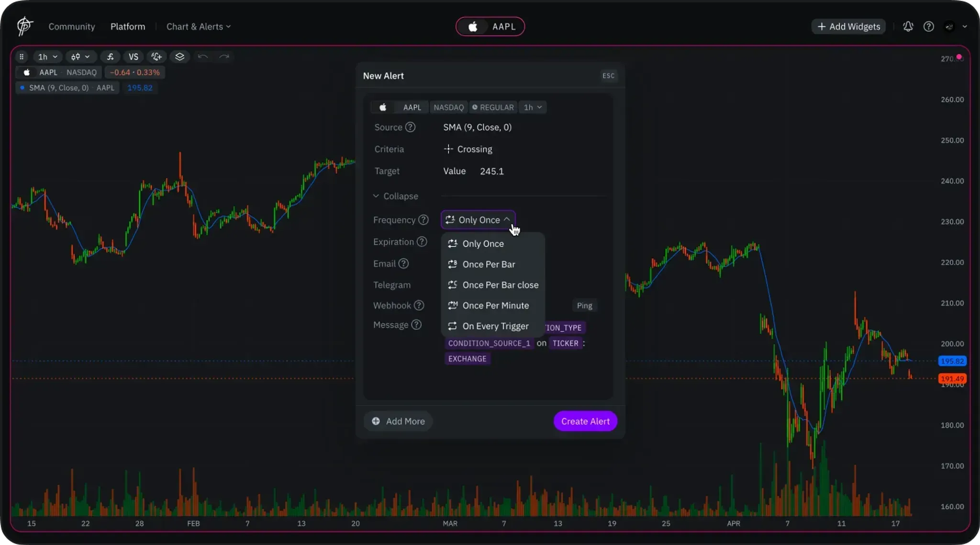Open candlestick chart type dropdown

80,57
